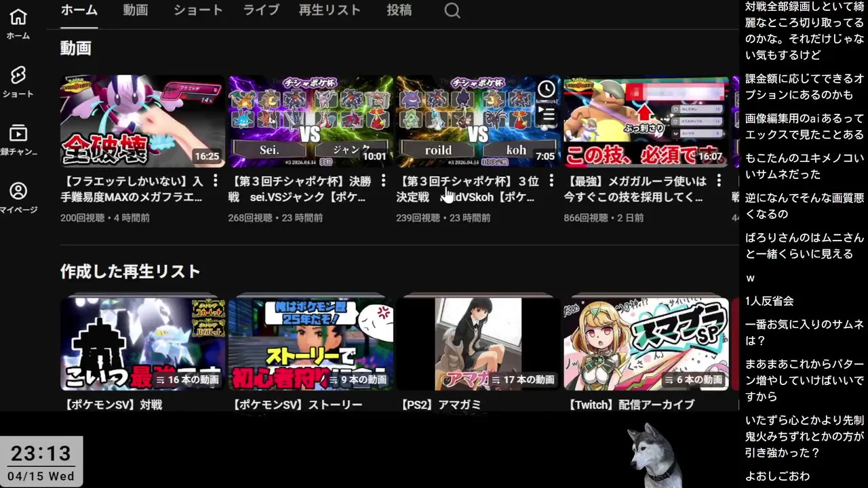Open the この技、必須です video thumbnail
Screen dimensions: 868x488
(x=646, y=121)
